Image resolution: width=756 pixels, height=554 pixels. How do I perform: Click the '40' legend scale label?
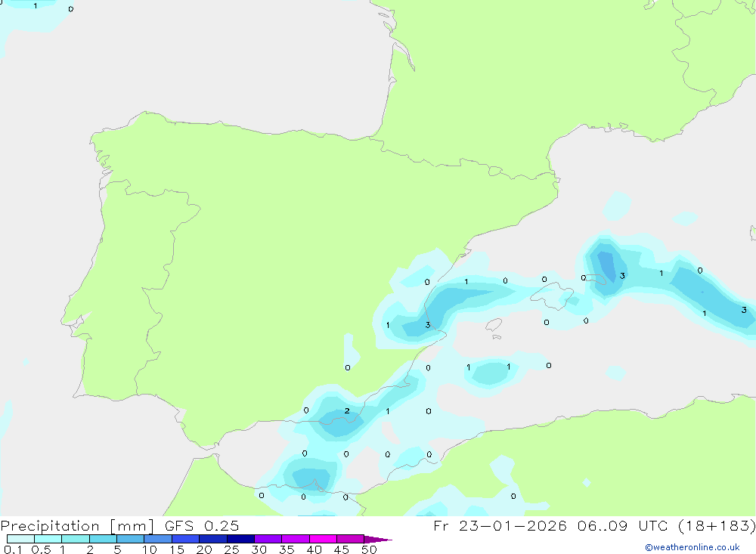[x=314, y=549]
